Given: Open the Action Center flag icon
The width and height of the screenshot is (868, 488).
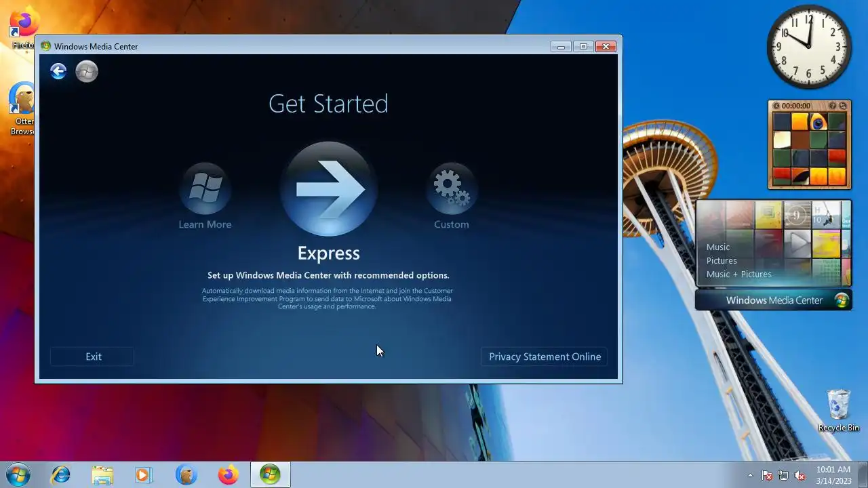Looking at the screenshot, I should 767,476.
